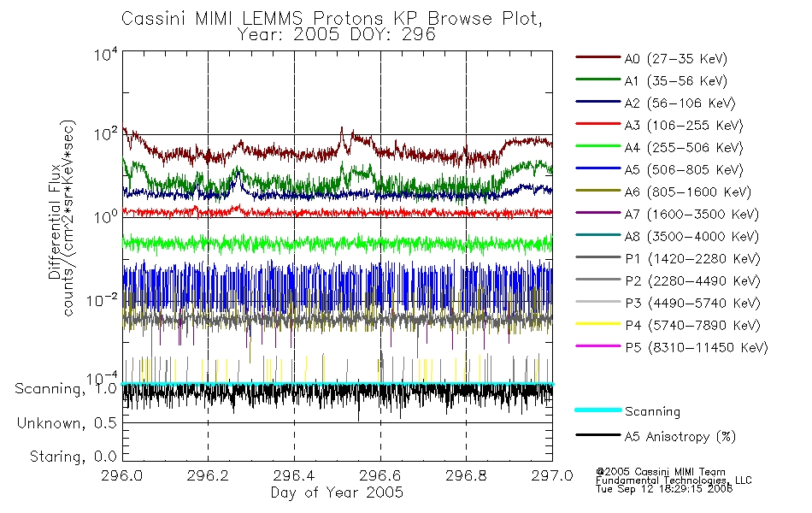Click the P4 (5740-7890 KeV) legend label
812x513 pixels.
tap(692, 326)
